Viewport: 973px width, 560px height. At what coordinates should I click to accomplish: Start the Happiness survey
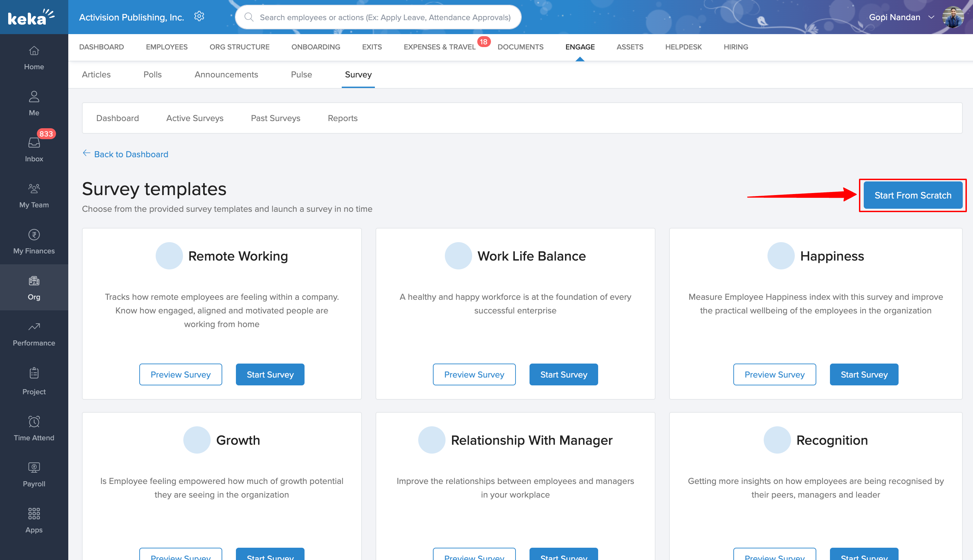[864, 374]
